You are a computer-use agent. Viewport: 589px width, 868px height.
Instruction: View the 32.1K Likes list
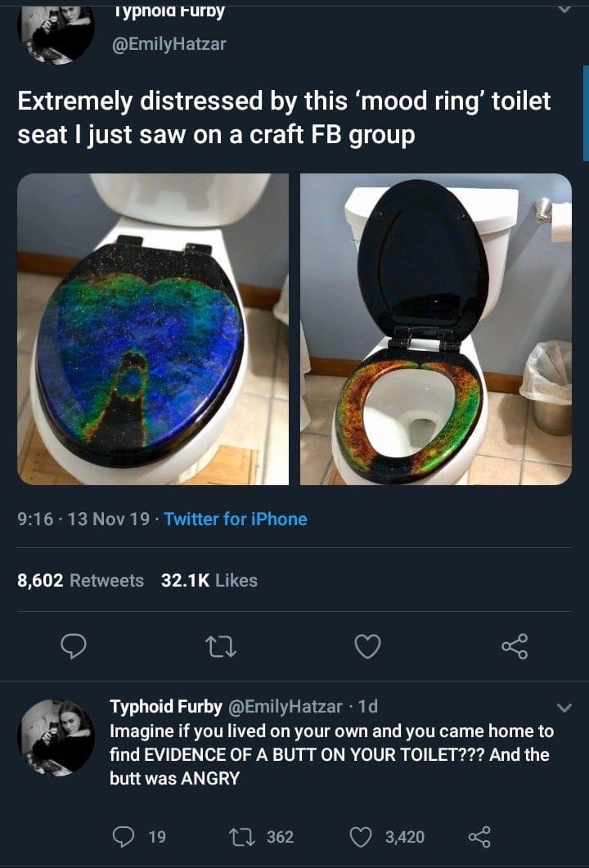tap(211, 581)
